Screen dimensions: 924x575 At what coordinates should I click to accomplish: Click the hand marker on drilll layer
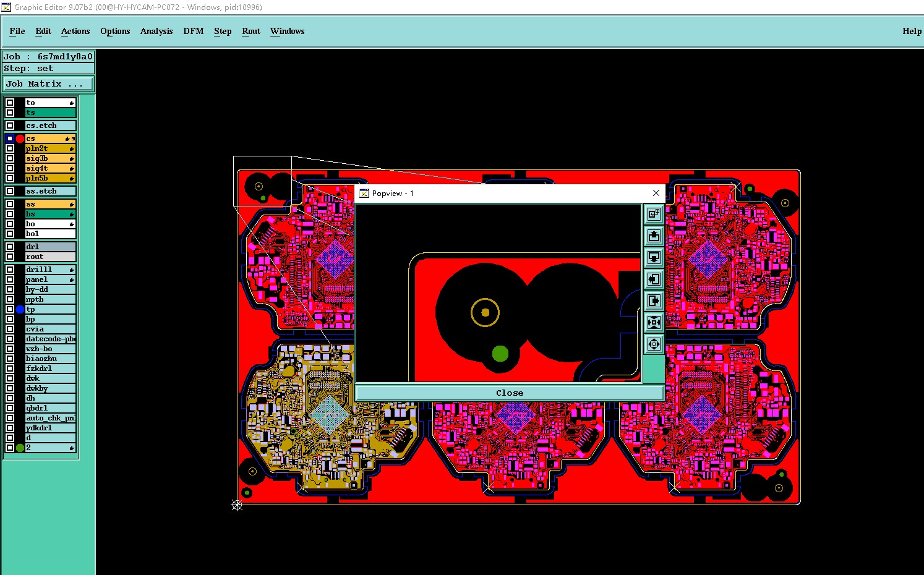72,270
